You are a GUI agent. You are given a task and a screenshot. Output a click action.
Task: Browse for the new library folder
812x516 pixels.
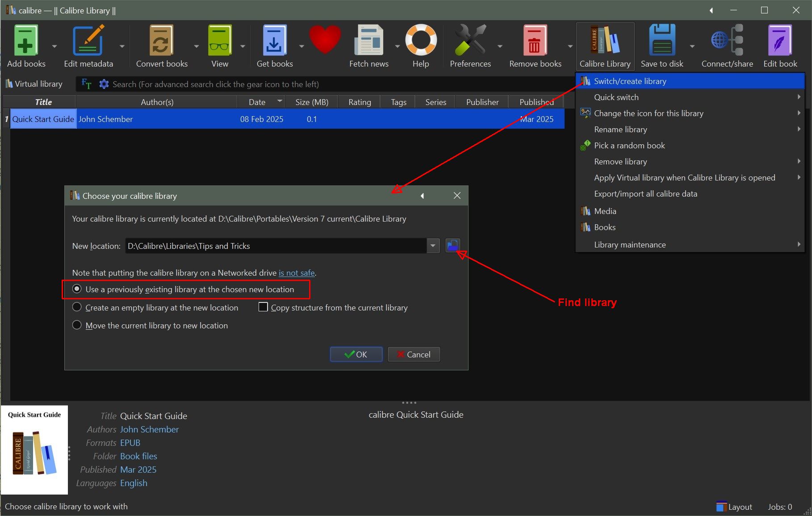tap(452, 246)
